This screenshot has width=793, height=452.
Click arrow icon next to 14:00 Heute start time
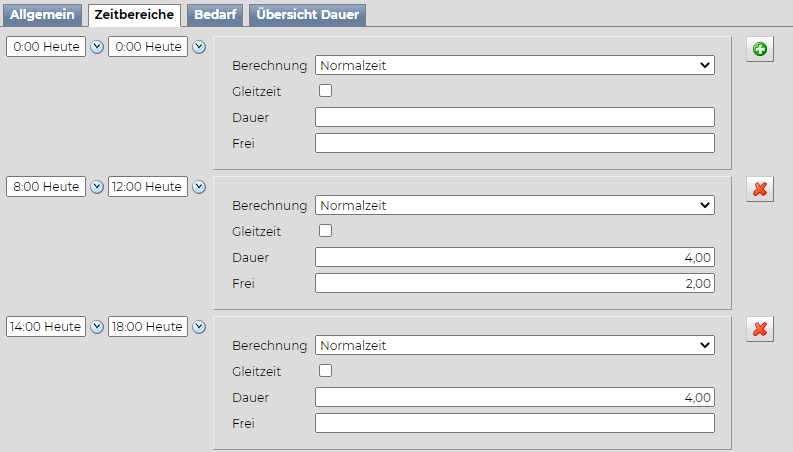point(97,327)
